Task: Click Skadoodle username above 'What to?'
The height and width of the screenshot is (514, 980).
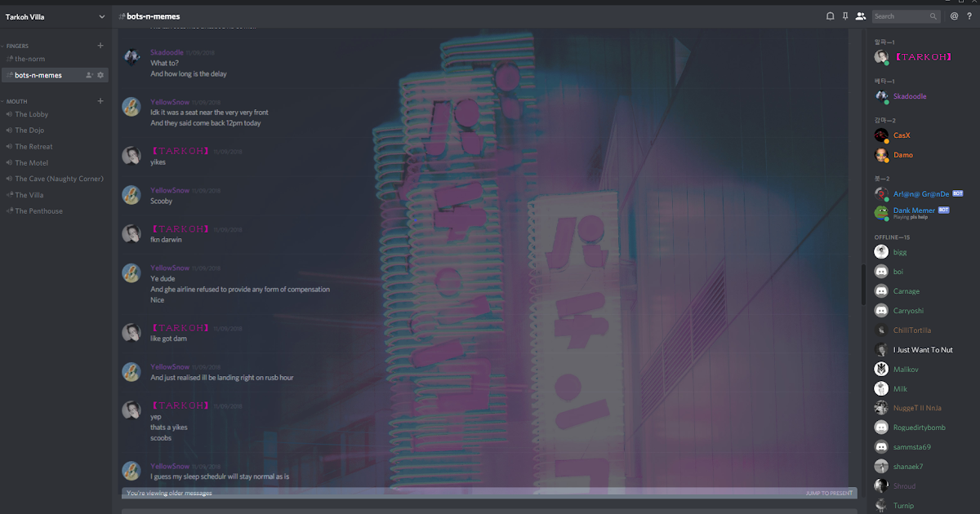Action: [167, 52]
